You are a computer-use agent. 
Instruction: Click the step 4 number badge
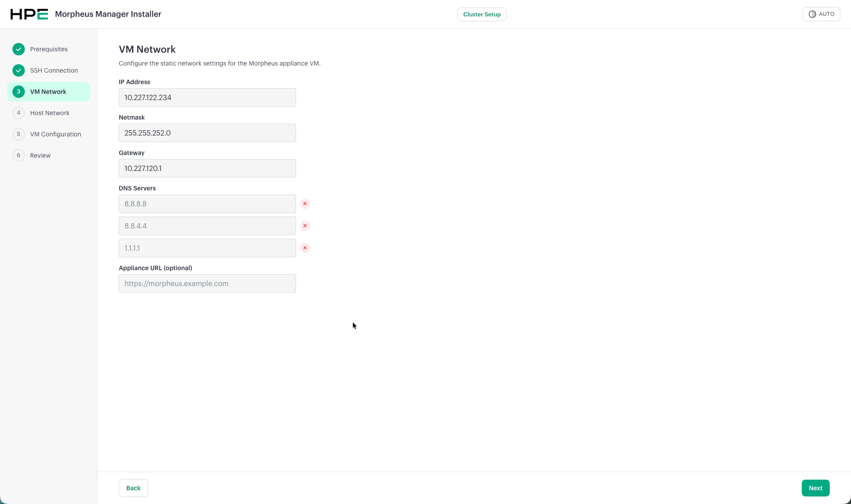tap(19, 113)
